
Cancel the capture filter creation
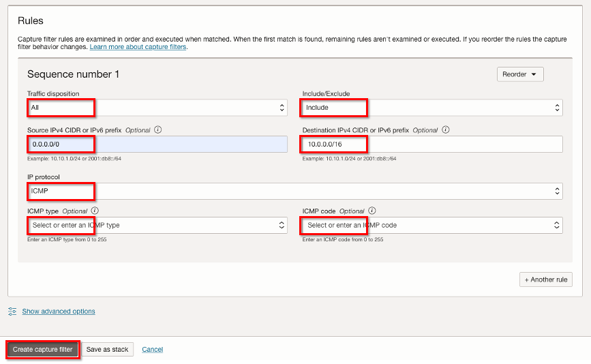click(152, 349)
